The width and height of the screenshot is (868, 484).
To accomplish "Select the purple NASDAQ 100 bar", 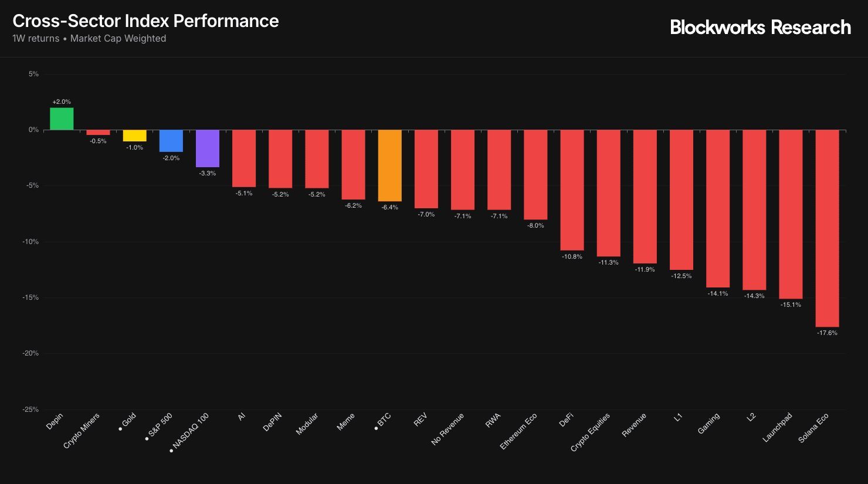I will click(207, 148).
